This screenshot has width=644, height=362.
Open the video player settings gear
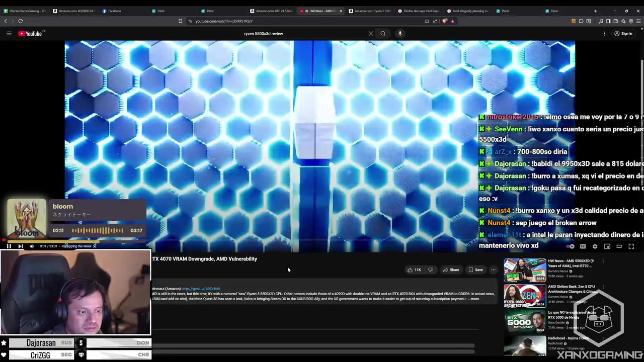pos(595,246)
